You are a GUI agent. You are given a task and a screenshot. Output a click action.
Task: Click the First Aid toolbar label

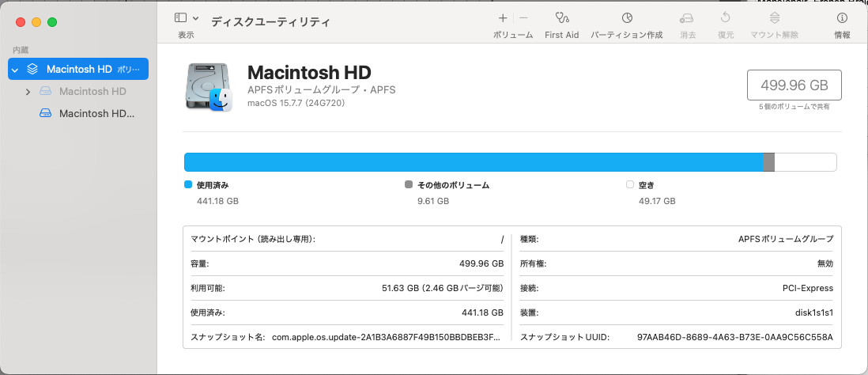(x=561, y=35)
